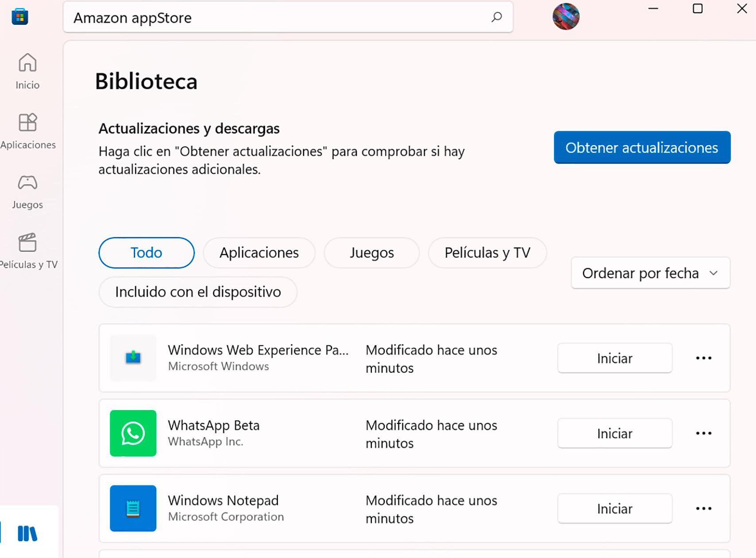Click the Microsoft Store logo icon
The width and height of the screenshot is (756, 558).
click(x=20, y=16)
